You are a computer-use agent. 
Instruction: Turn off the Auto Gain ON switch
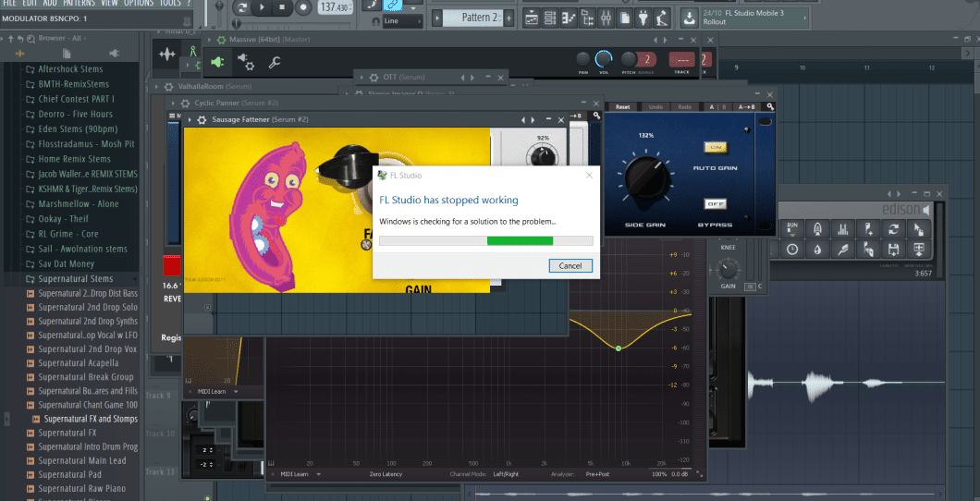click(x=714, y=147)
